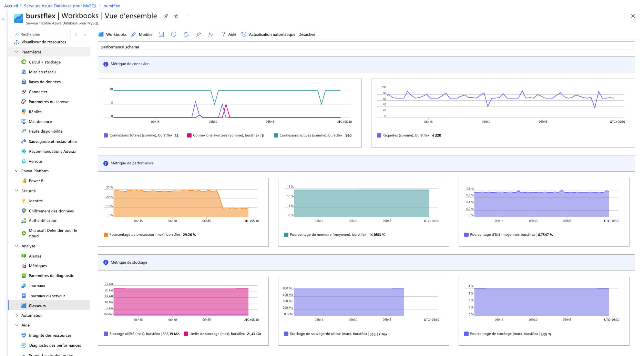The height and width of the screenshot is (356, 644).
Task: Click Pourcentage de processeur legend swatch
Action: (x=106, y=235)
